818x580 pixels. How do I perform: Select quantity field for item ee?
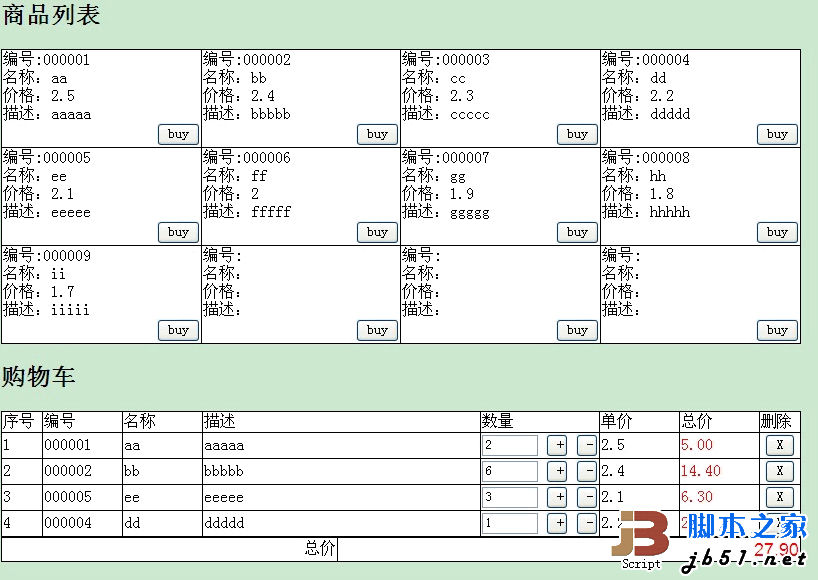point(510,497)
